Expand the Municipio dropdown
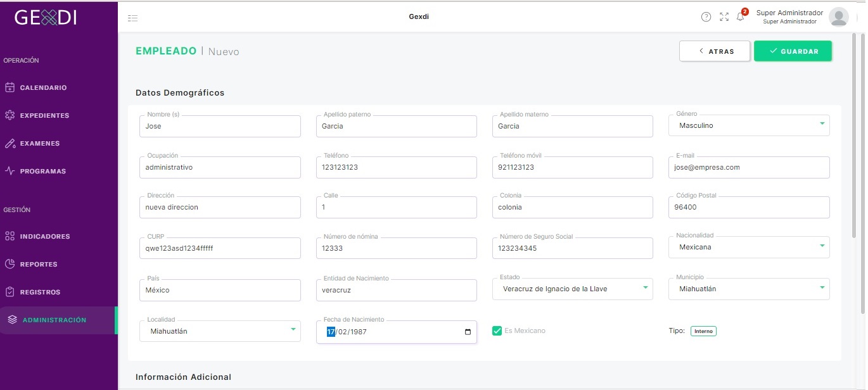Image resolution: width=868 pixels, height=390 pixels. 749,289
